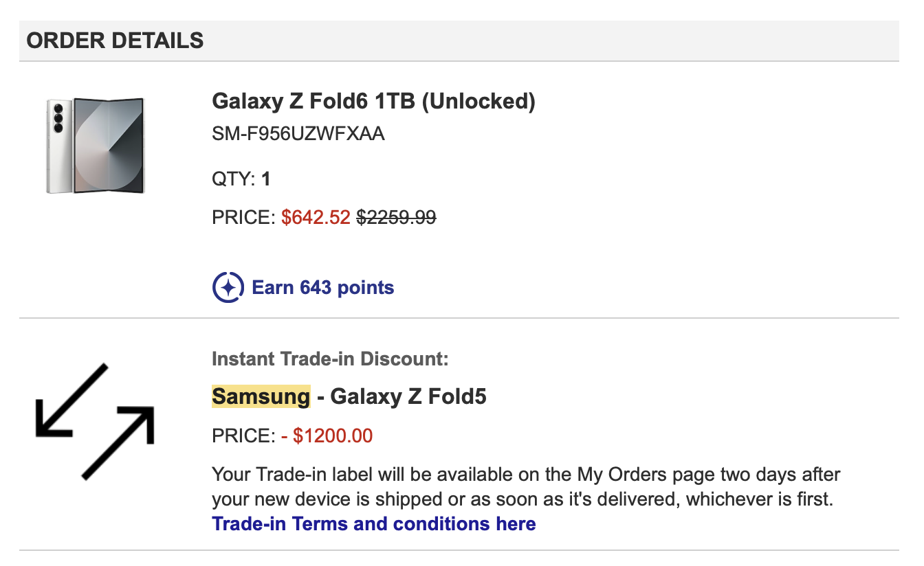The image size is (924, 566).
Task: Select the Galaxy Z Fold6 1TB (Unlocked) title
Action: [373, 101]
